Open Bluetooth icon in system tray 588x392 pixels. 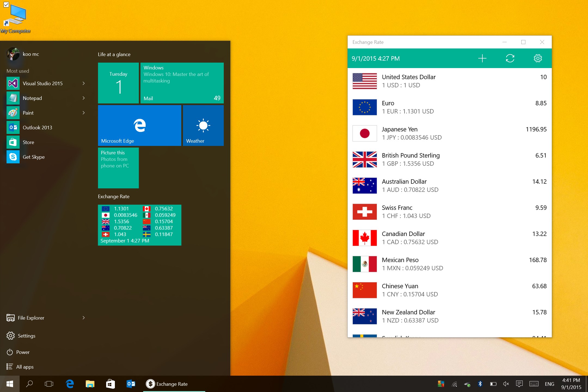coord(480,384)
